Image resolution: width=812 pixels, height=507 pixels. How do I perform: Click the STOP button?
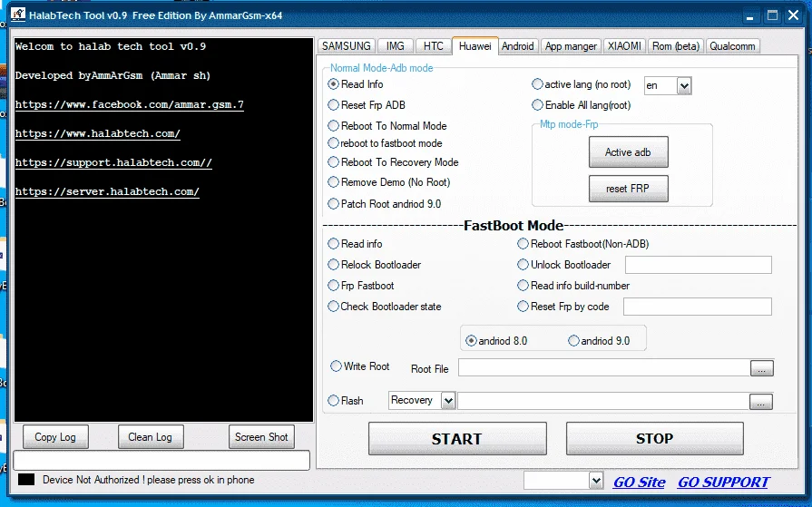(x=654, y=439)
